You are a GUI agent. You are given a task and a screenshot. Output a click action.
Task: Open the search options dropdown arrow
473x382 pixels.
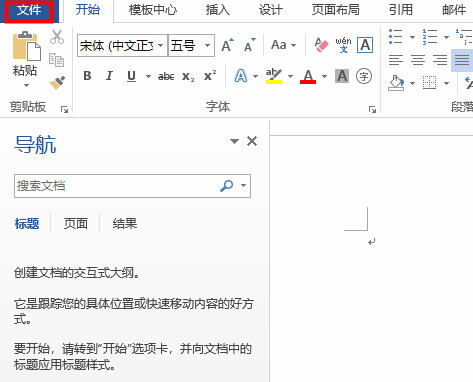[244, 186]
